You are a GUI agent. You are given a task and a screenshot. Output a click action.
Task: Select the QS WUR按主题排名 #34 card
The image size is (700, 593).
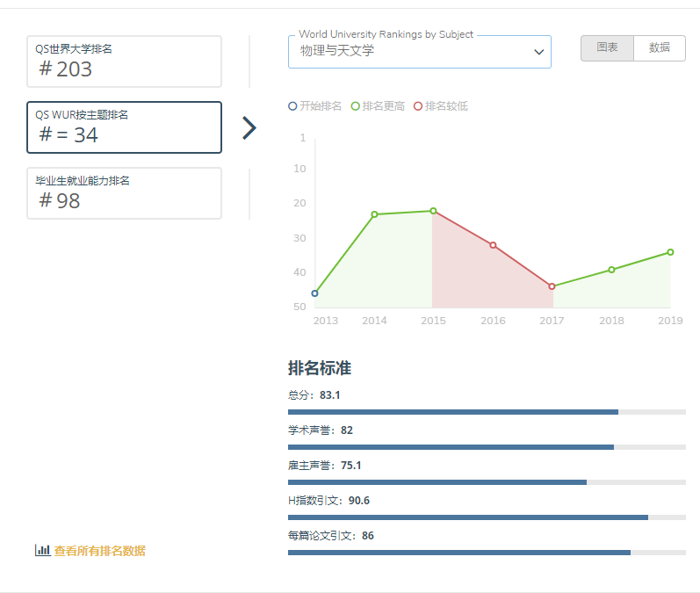click(124, 127)
